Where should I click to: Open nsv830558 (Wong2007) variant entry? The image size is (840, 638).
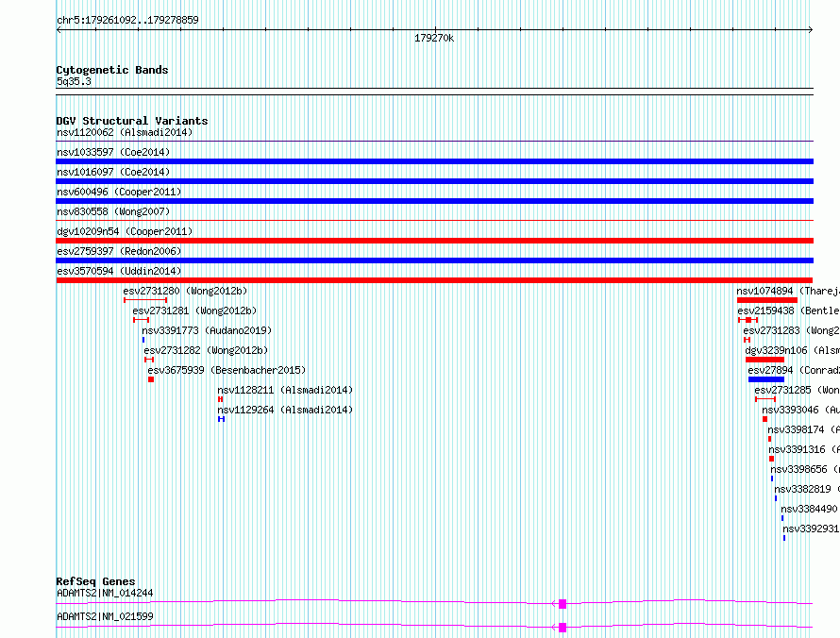click(113, 211)
